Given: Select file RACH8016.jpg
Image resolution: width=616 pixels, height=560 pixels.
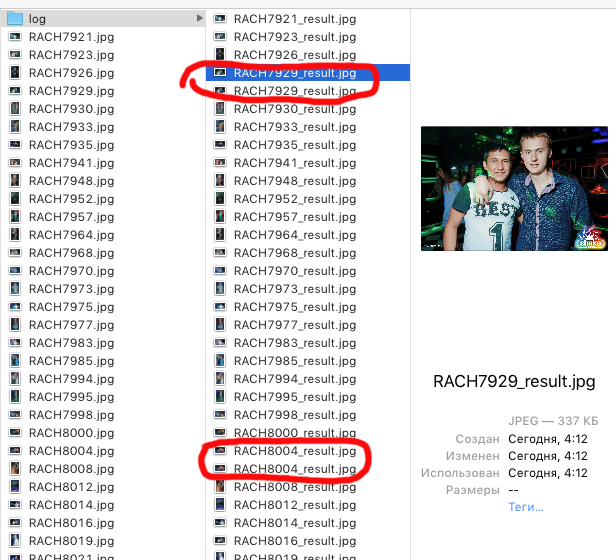Looking at the screenshot, I should 72,523.
